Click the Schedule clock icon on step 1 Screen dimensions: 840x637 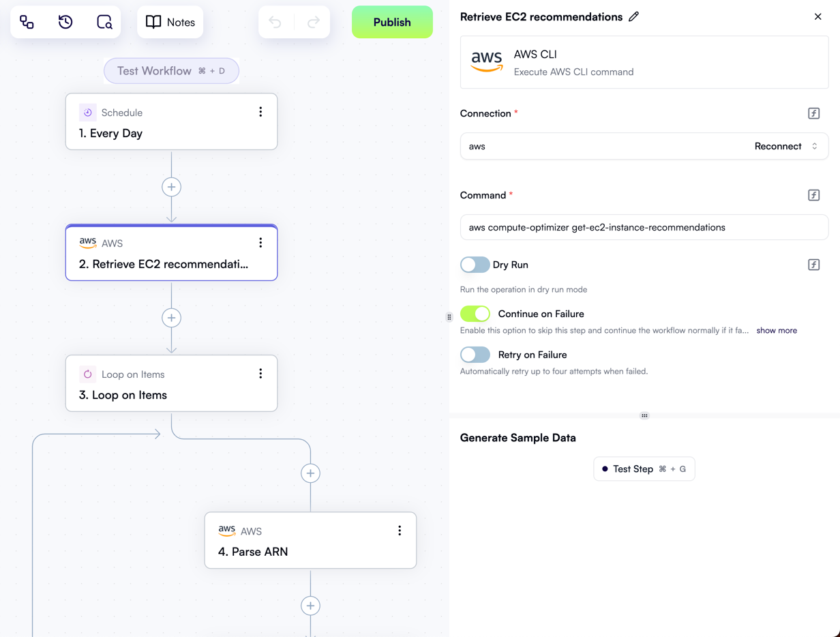pyautogui.click(x=87, y=113)
